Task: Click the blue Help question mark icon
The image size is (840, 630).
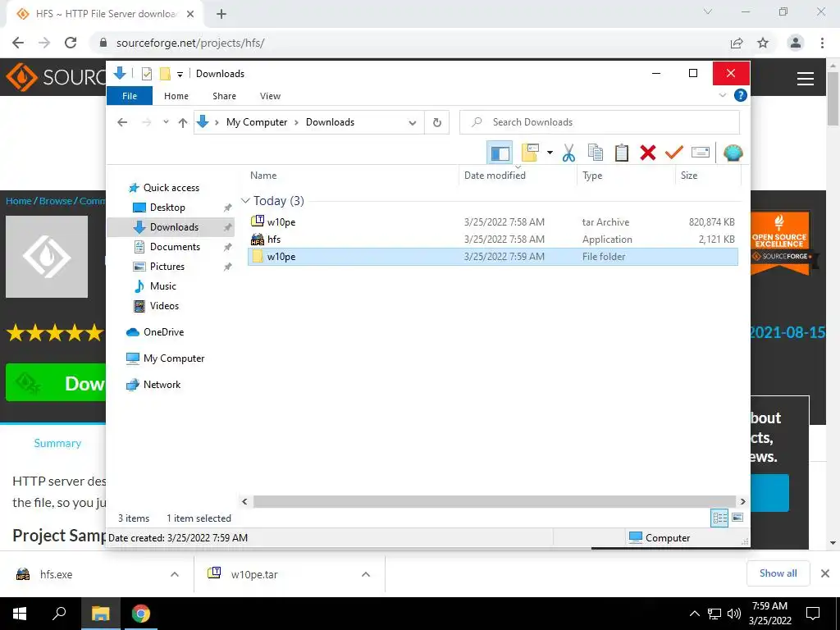Action: point(741,95)
